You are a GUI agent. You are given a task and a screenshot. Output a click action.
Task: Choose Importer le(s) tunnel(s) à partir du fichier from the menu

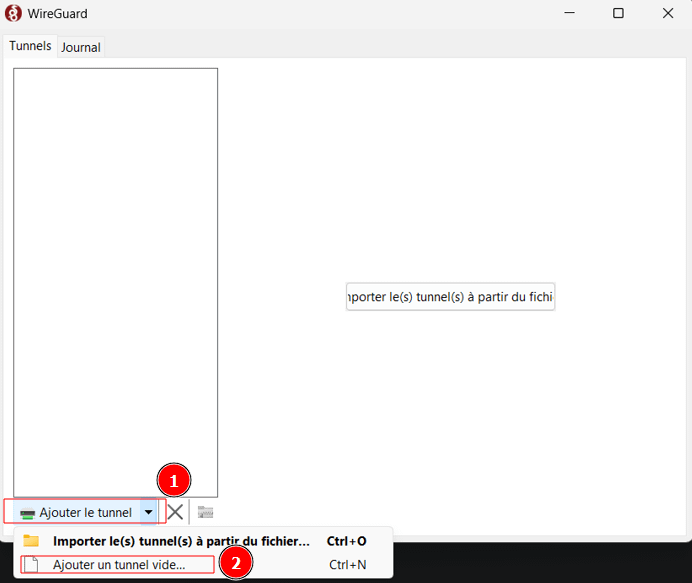[181, 541]
